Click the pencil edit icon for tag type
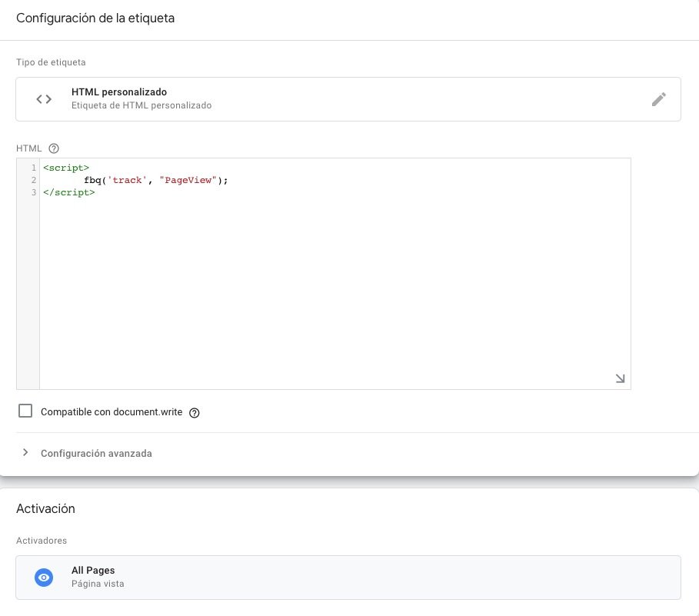 pyautogui.click(x=658, y=99)
